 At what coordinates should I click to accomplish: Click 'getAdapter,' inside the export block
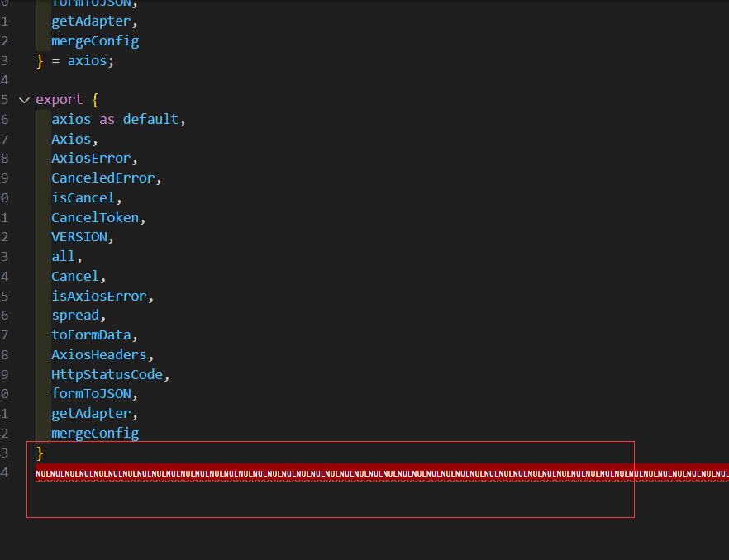click(95, 414)
